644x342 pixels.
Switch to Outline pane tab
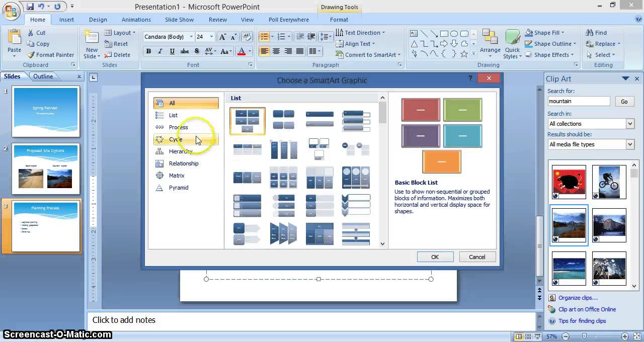tap(43, 76)
